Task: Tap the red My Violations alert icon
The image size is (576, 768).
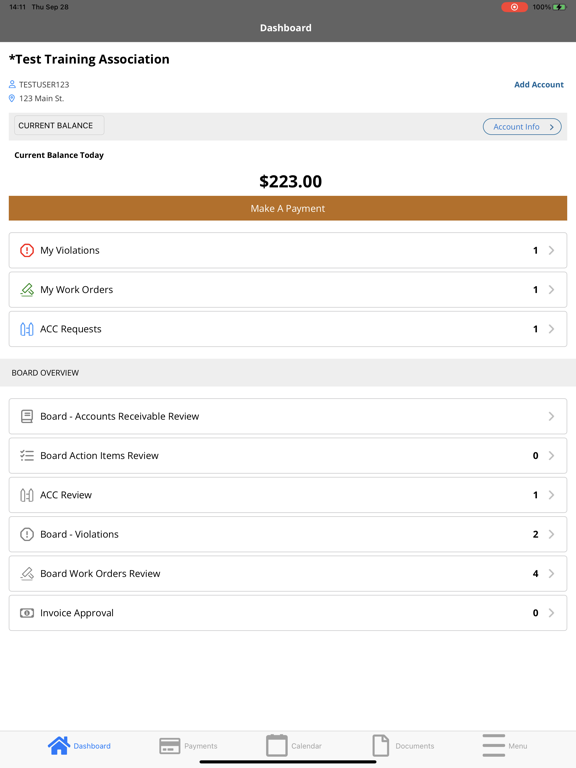Action: click(x=27, y=250)
